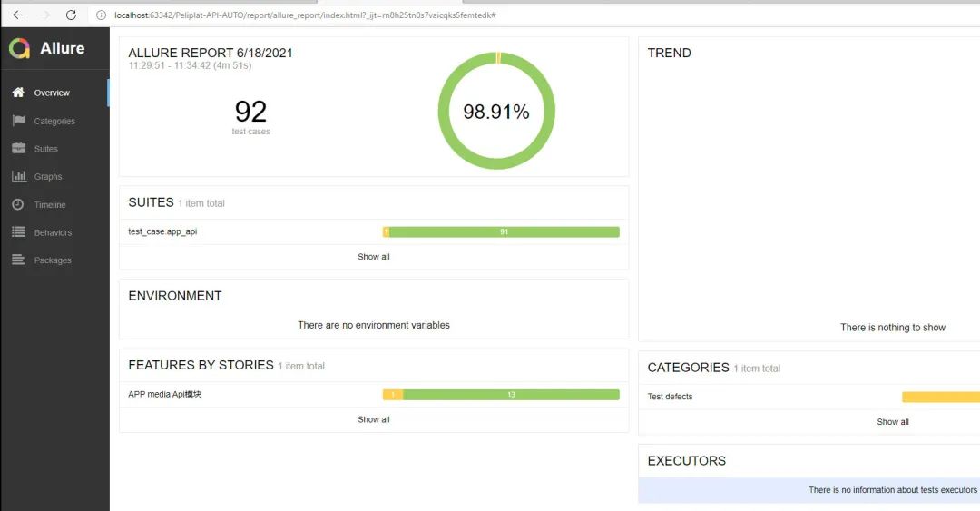Open the Categories menu item
980x511 pixels.
pyautogui.click(x=55, y=121)
